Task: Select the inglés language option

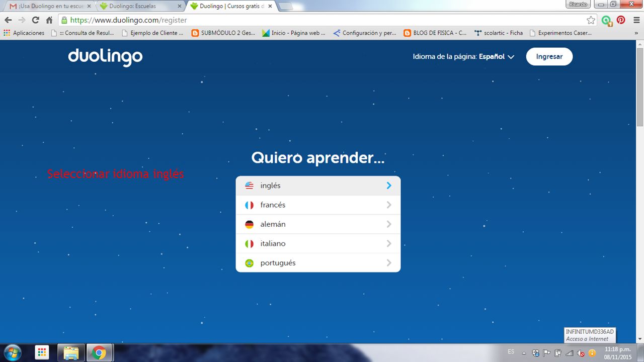Action: click(x=318, y=186)
